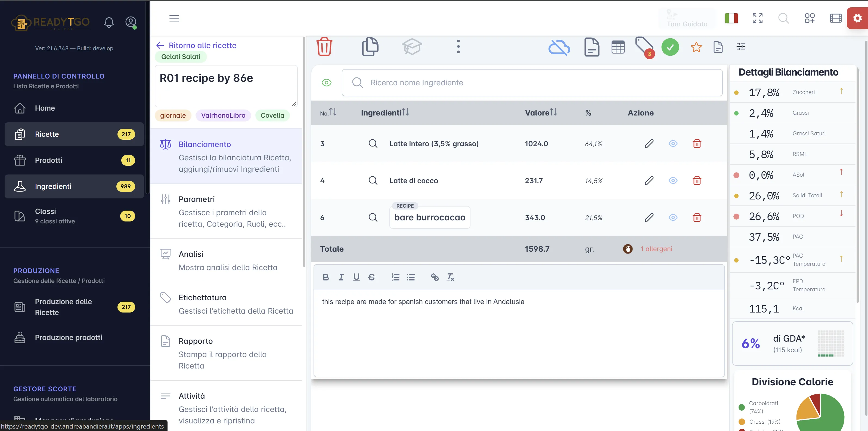The height and width of the screenshot is (431, 868).
Task: Sort table by No. column arrows
Action: click(333, 112)
